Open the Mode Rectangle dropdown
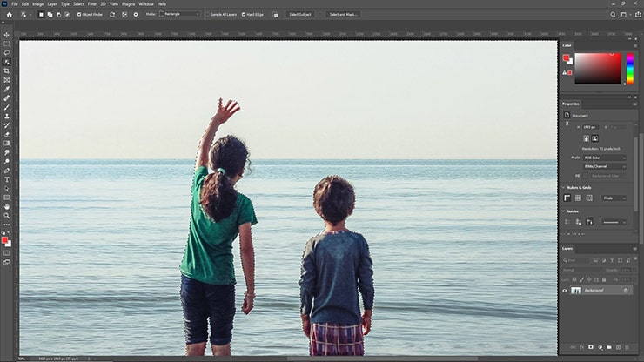The height and width of the screenshot is (362, 644). click(x=179, y=14)
